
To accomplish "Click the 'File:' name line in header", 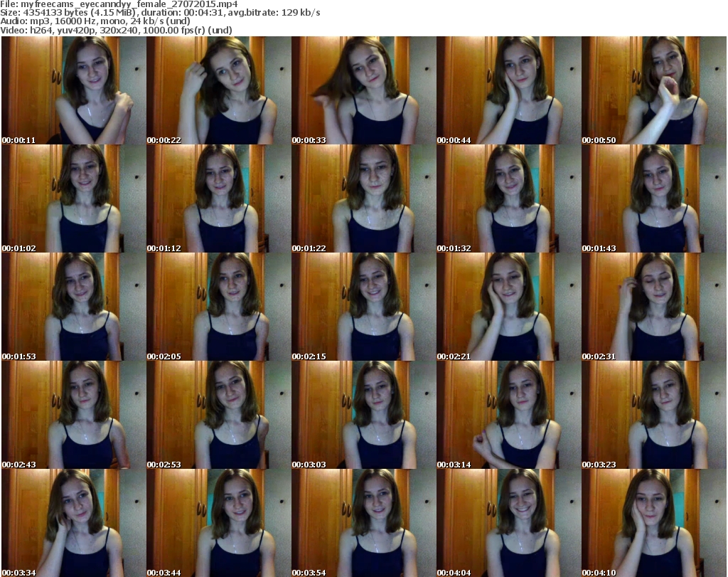I will (119, 4).
